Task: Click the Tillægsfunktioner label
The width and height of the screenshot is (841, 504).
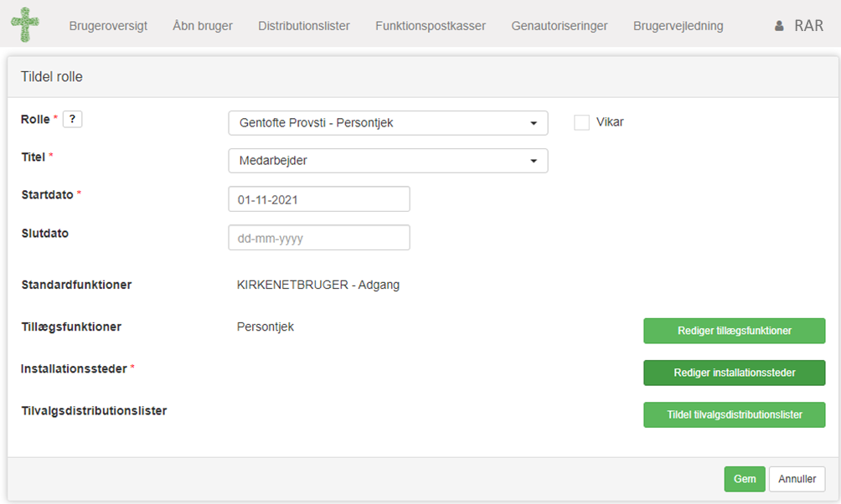Action: (x=71, y=327)
